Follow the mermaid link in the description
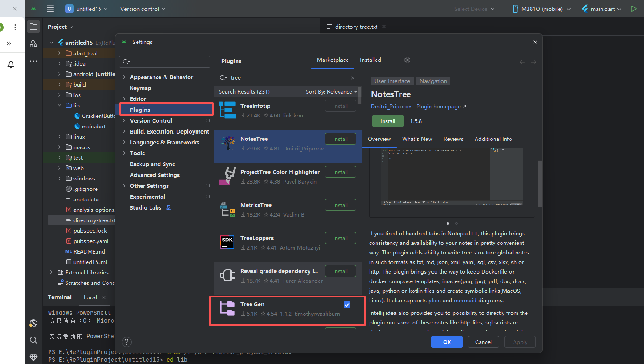 tap(465, 301)
